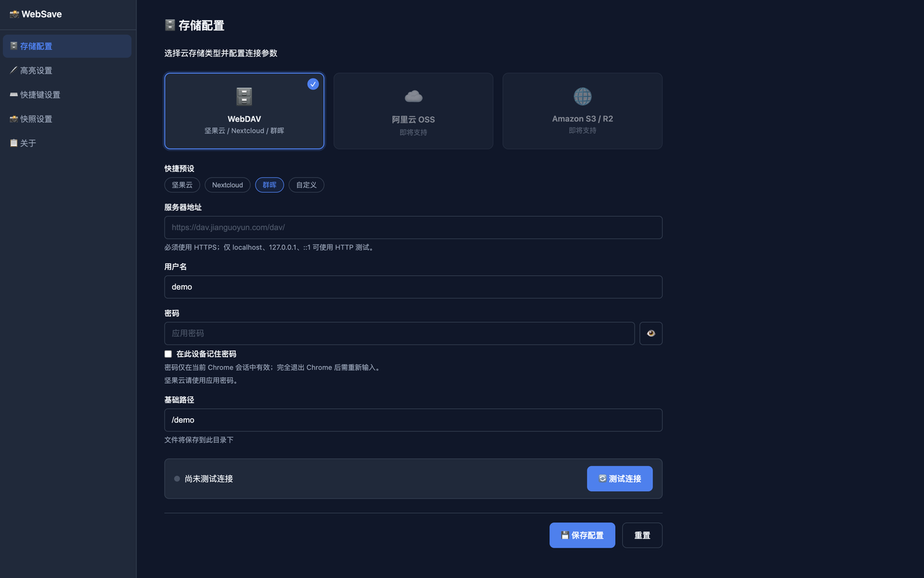Open 高亮设置 in the sidebar
The height and width of the screenshot is (578, 924).
[67, 71]
